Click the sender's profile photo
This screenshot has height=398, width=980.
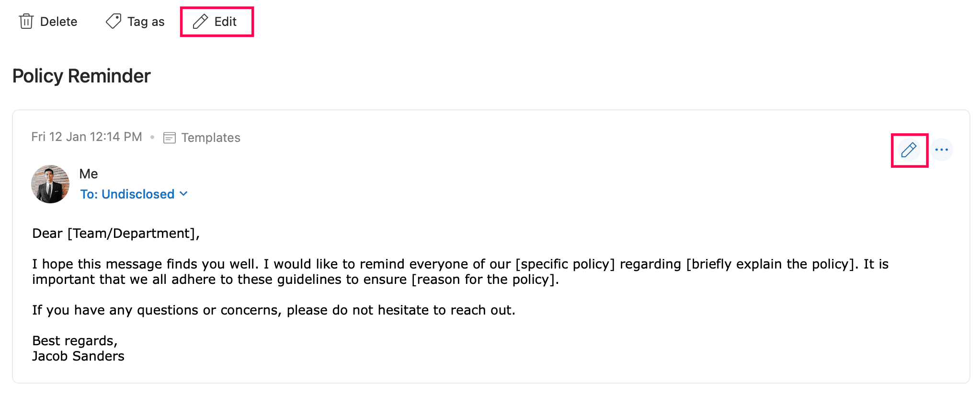50,184
